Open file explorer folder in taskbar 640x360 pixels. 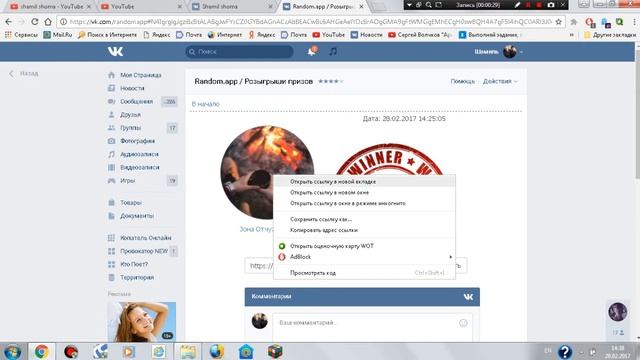tap(188, 351)
